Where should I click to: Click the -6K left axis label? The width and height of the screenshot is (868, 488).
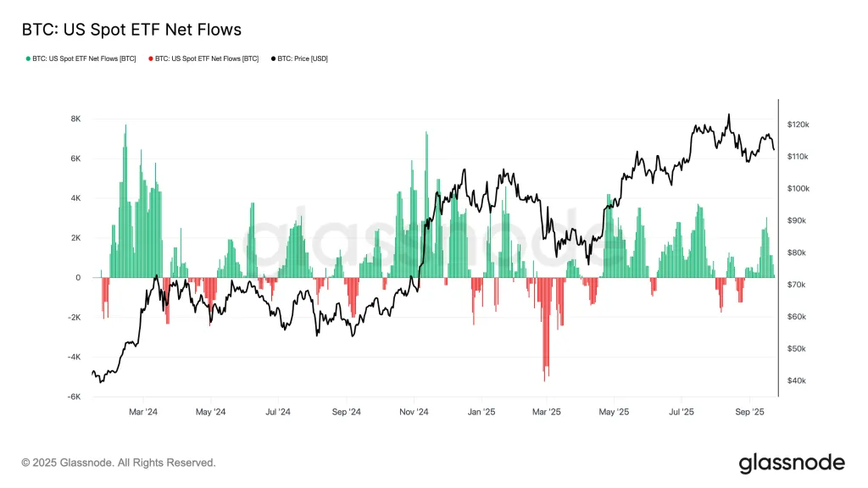click(74, 396)
